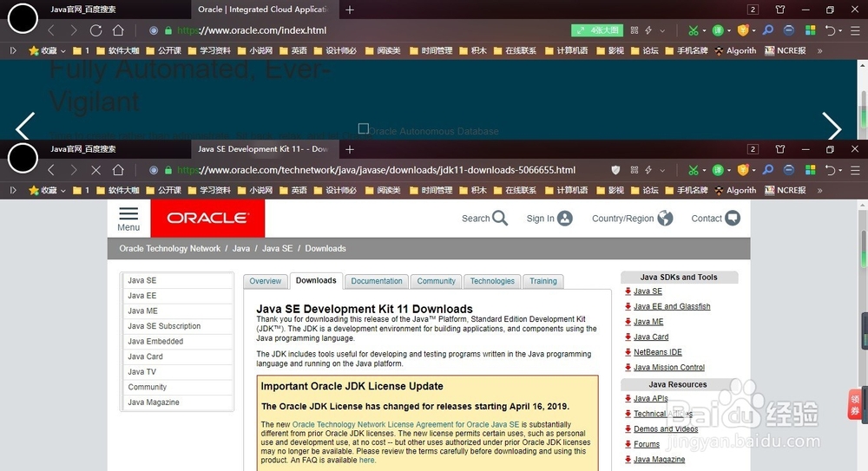Viewport: 868px width, 471px height.
Task: Click Sign In user icon on Oracle page
Action: click(565, 218)
